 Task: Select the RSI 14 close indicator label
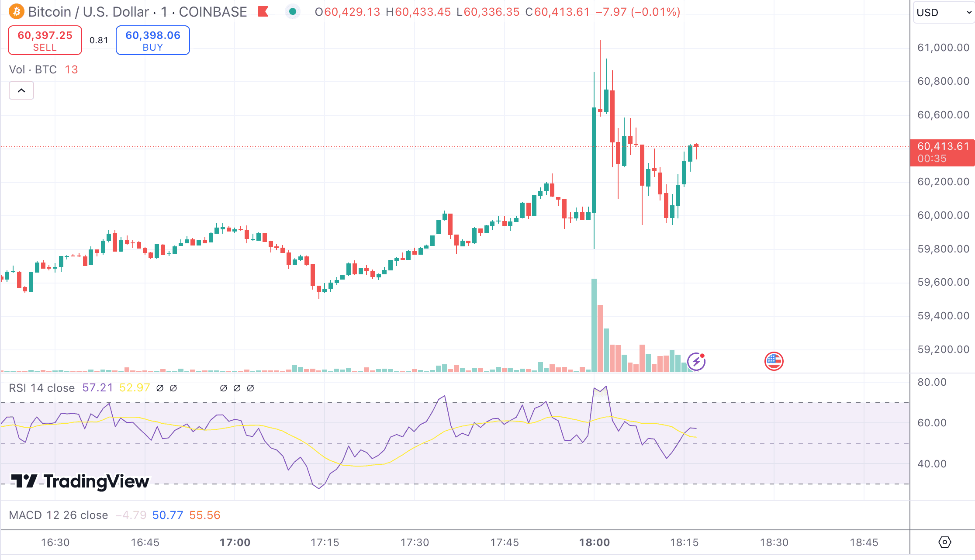click(x=42, y=388)
